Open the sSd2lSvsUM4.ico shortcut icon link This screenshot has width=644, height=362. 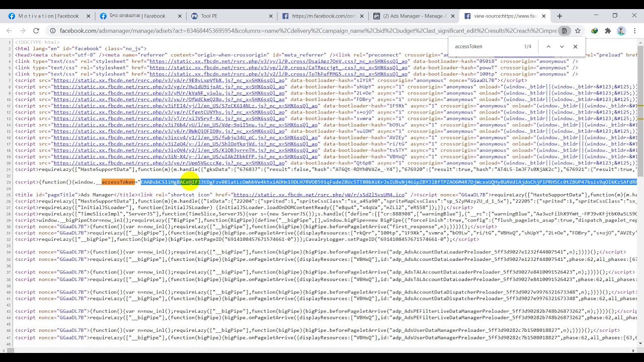tap(318, 195)
